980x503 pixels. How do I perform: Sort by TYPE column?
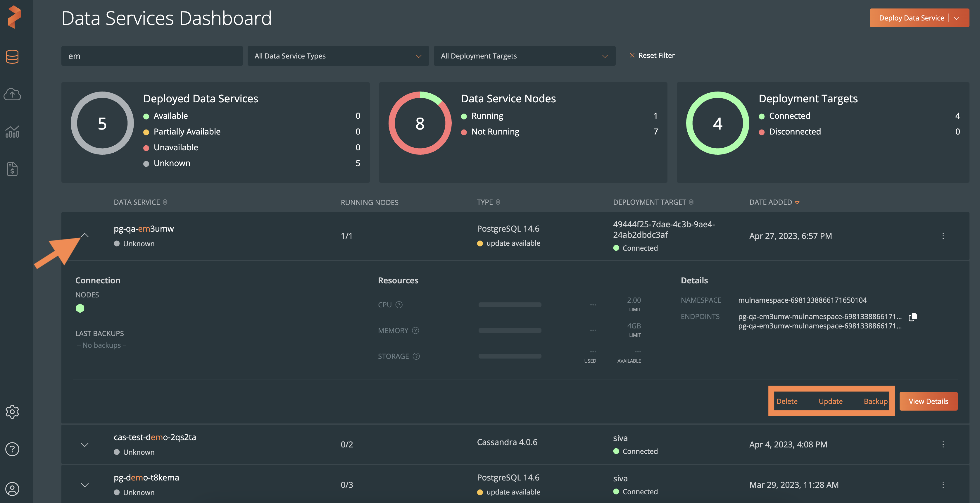coord(498,202)
